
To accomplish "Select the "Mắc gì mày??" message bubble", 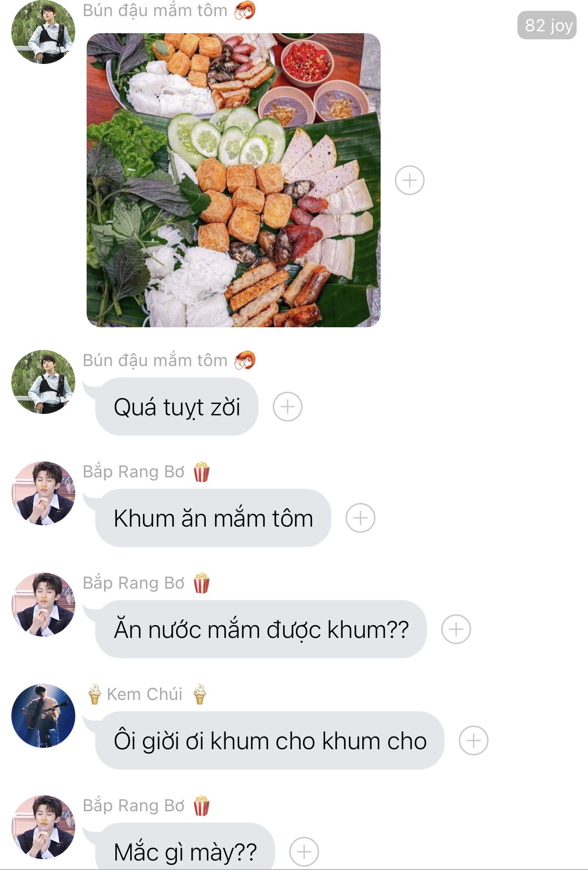I will coord(185,848).
